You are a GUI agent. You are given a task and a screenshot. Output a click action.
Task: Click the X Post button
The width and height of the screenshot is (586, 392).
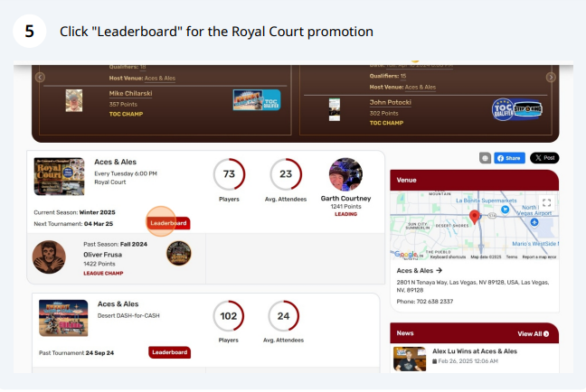(544, 158)
